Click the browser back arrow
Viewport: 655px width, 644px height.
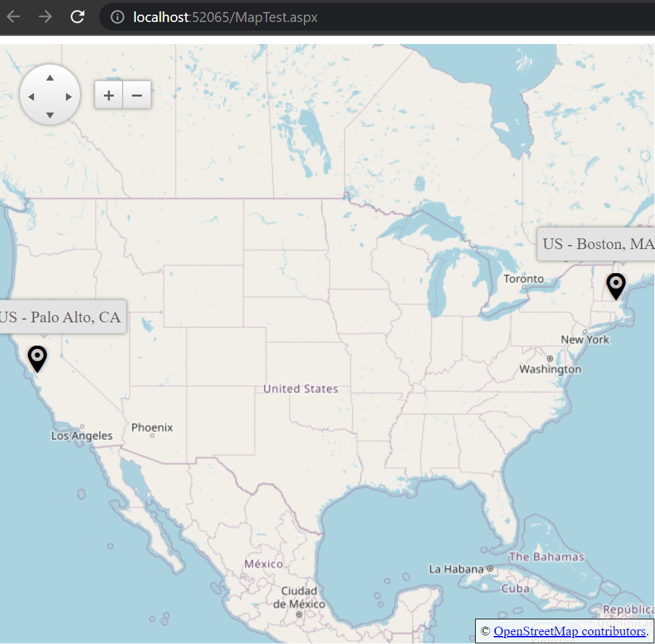coord(13,17)
